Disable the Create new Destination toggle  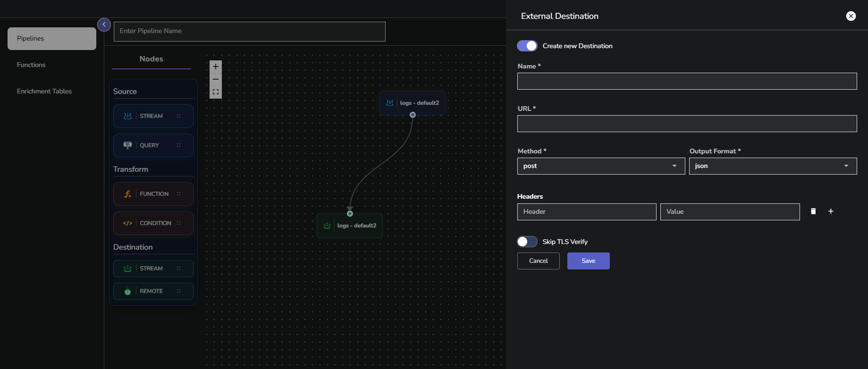[x=527, y=46]
